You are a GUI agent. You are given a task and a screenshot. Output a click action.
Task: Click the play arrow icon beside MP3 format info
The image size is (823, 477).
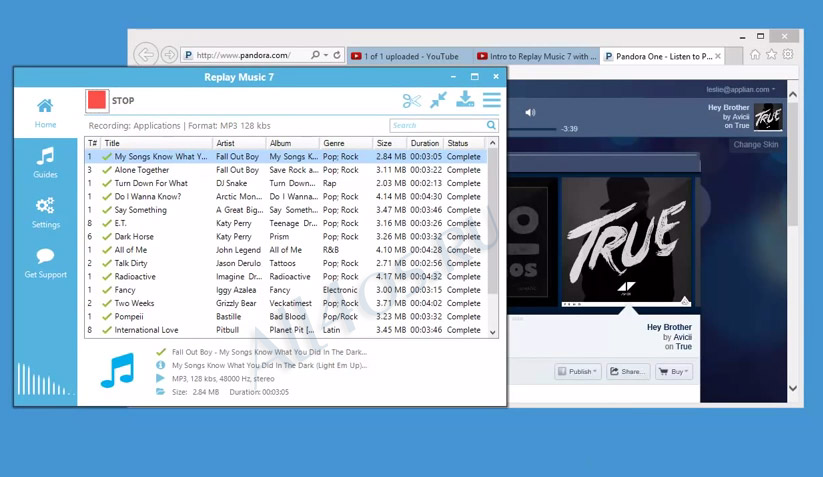160,378
